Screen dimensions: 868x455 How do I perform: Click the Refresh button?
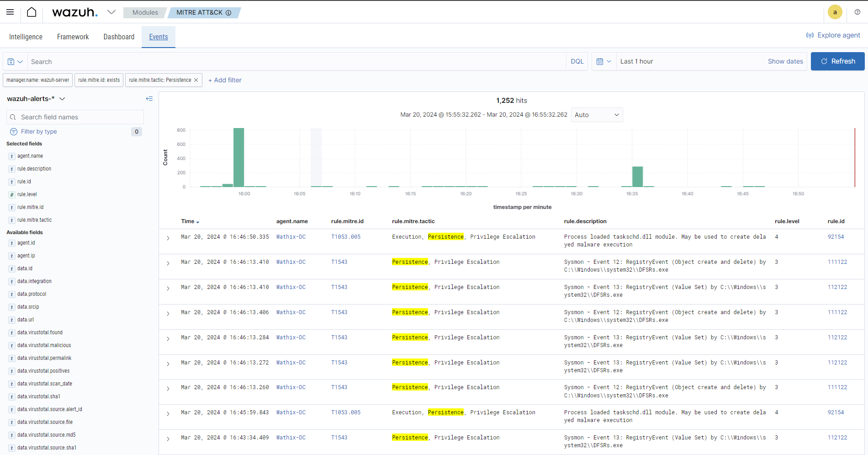click(837, 61)
